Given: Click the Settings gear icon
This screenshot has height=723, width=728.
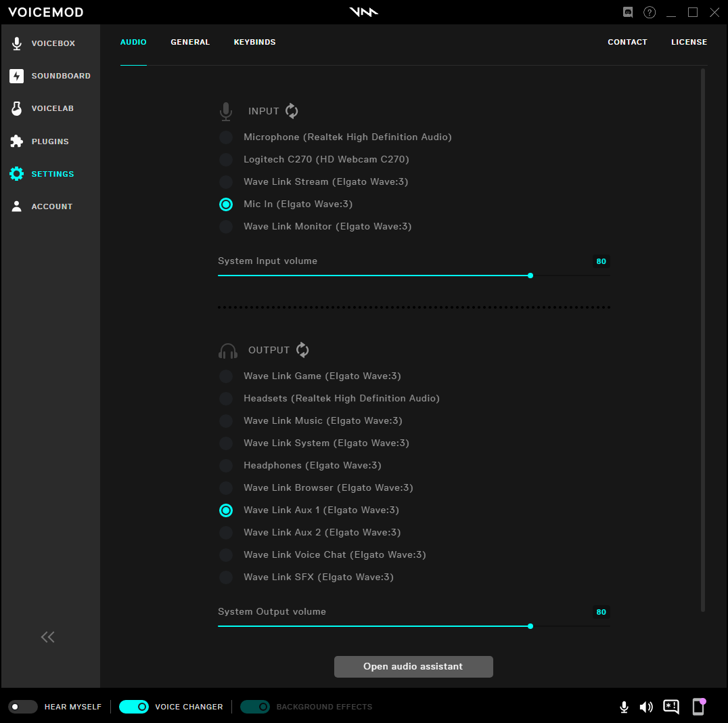Looking at the screenshot, I should pos(17,174).
